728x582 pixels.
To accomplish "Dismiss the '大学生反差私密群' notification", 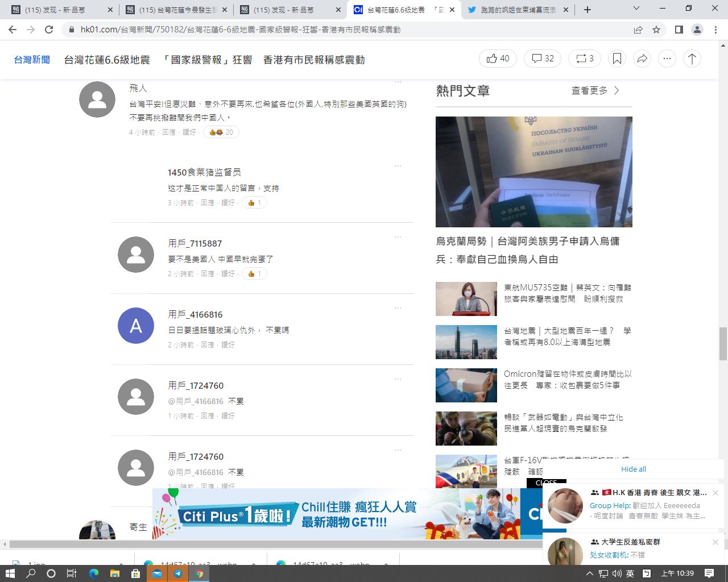I will tap(715, 542).
